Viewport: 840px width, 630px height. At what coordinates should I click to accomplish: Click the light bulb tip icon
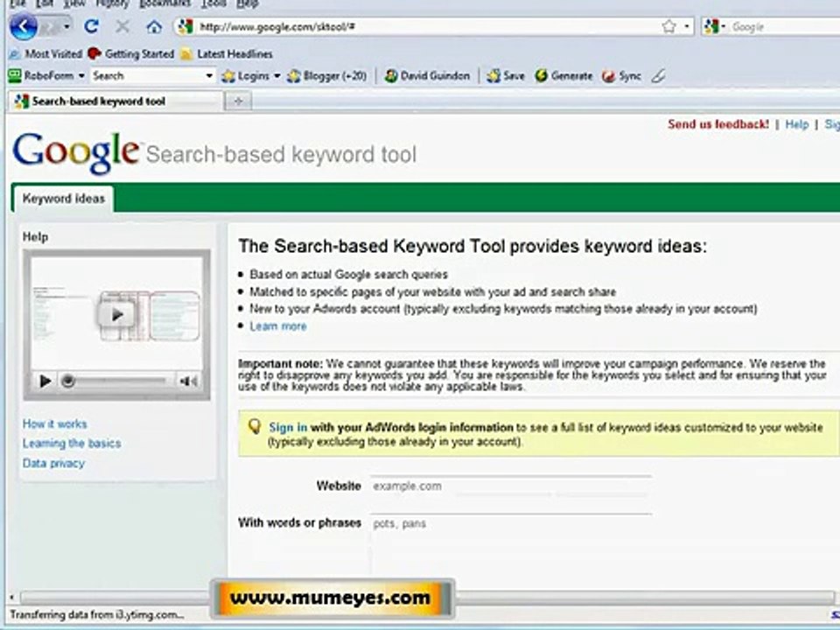tap(255, 427)
